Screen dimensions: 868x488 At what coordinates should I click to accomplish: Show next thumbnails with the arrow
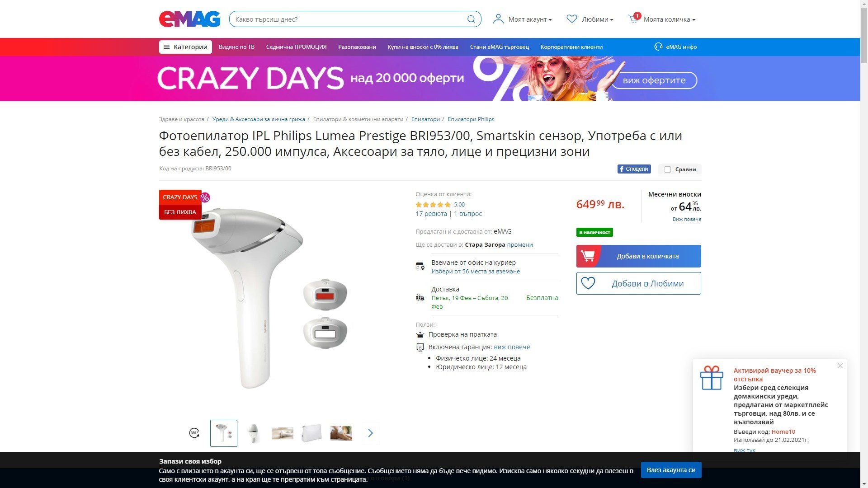tap(371, 433)
